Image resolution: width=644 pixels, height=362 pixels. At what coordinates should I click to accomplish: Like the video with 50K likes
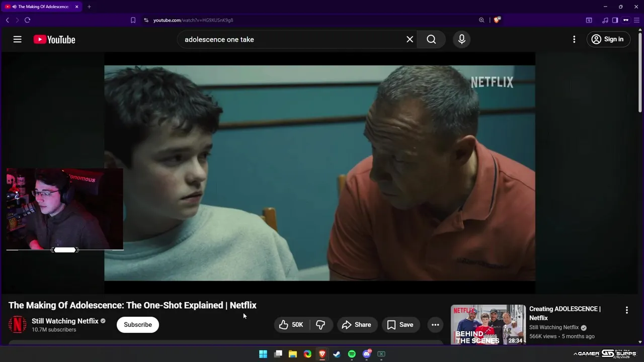(291, 325)
